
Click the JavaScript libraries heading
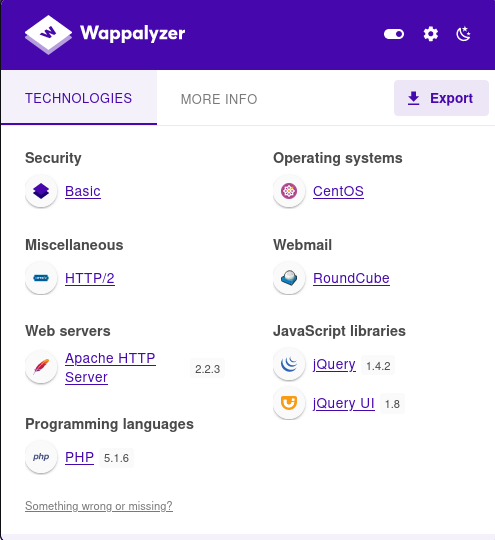pyautogui.click(x=339, y=331)
